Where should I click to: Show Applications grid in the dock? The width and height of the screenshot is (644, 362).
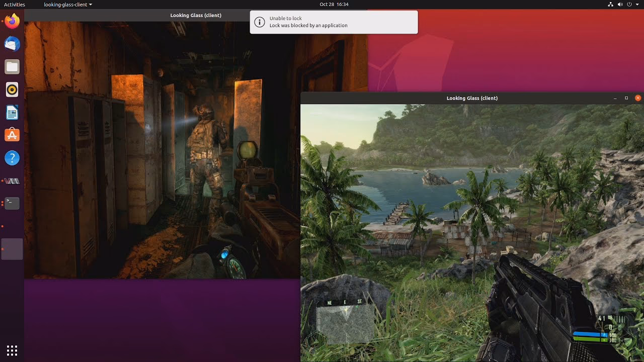point(12,350)
